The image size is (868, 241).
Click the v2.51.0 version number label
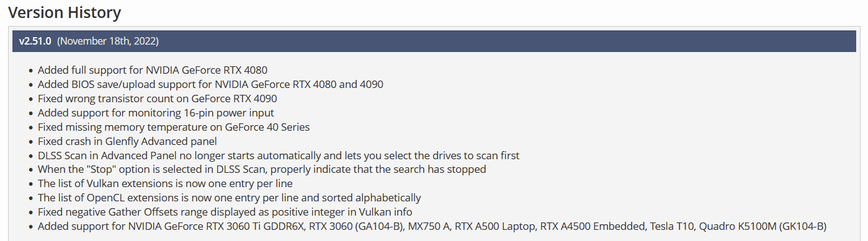click(x=35, y=42)
